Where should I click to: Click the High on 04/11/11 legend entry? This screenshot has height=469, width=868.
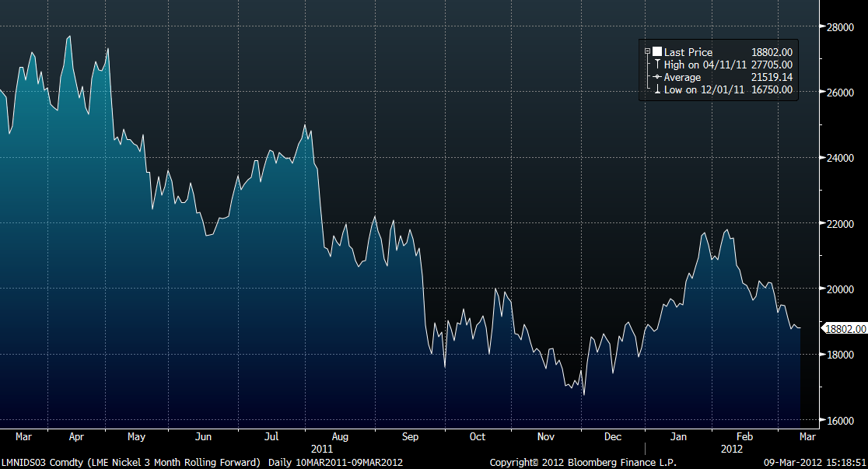[x=705, y=65]
